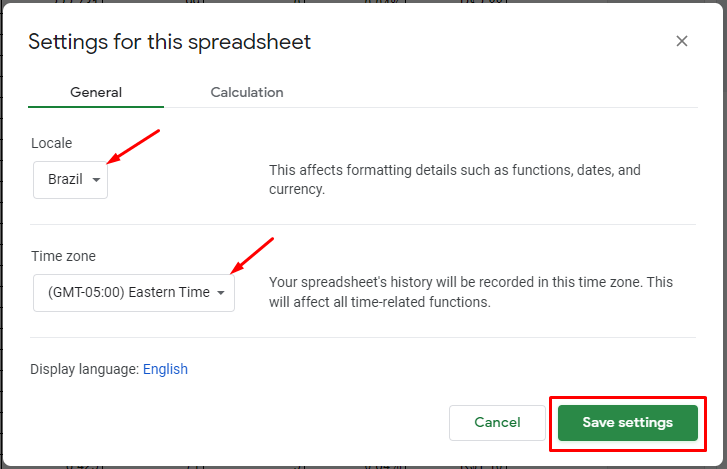Screen dimensions: 727x469
Task: Click the caret arrow beside Brazil
Action: click(x=96, y=181)
